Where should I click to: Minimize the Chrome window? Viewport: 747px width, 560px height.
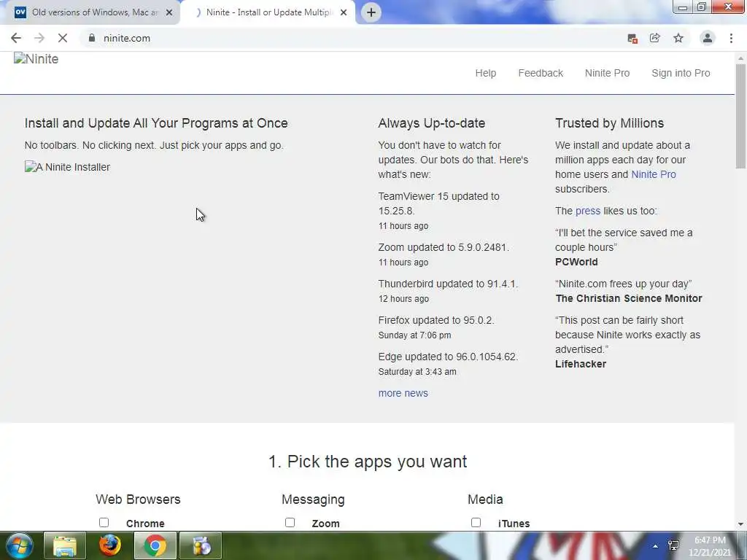(683, 7)
